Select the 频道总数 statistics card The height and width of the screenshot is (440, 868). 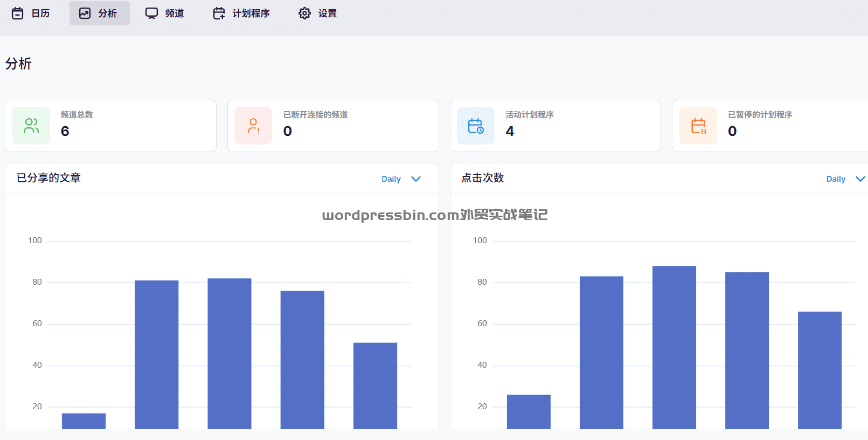pos(110,126)
